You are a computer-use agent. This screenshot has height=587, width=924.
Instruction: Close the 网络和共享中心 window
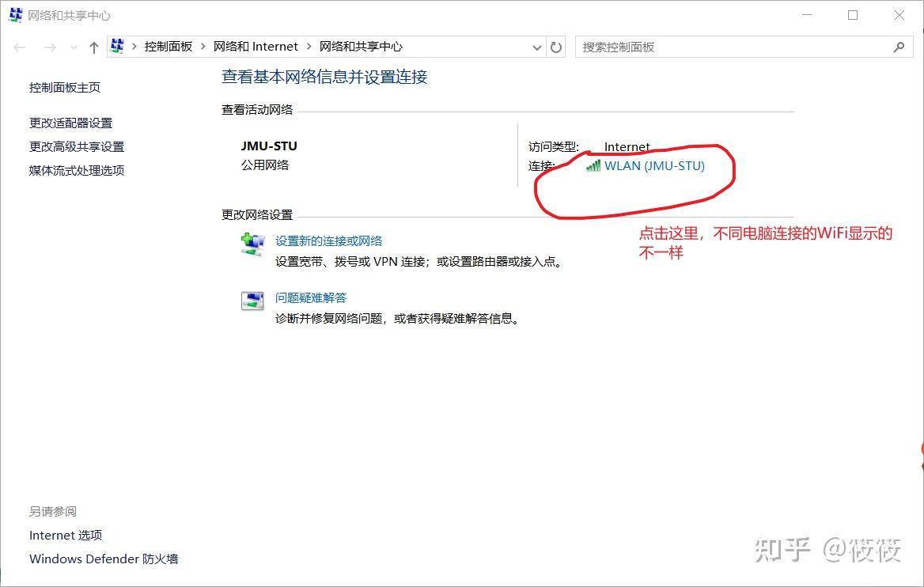[899, 15]
